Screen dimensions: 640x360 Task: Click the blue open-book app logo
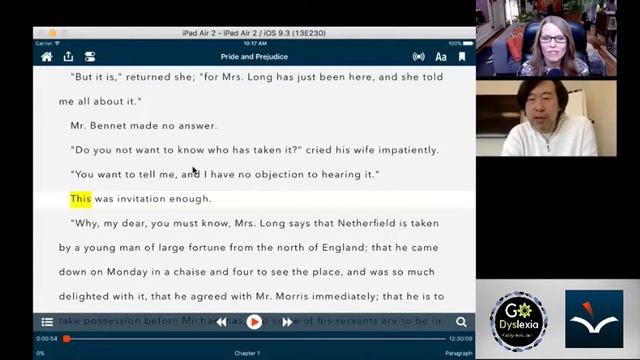click(x=594, y=319)
